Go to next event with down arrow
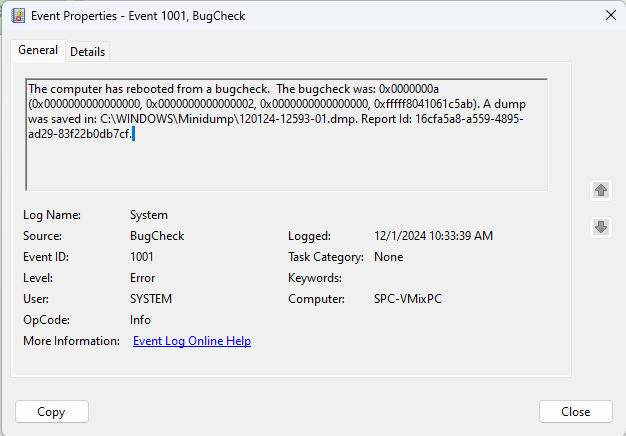 601,227
